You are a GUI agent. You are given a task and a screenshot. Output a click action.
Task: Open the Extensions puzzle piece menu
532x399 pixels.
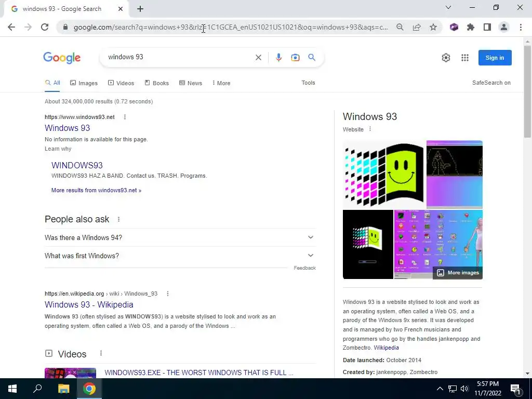coord(471,27)
